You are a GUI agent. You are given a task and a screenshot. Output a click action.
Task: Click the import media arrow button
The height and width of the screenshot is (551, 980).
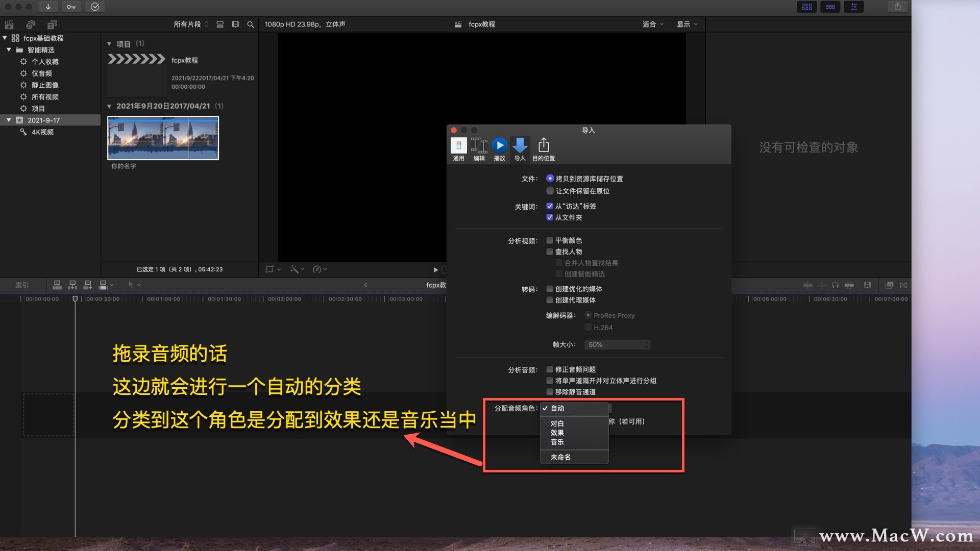pyautogui.click(x=48, y=7)
